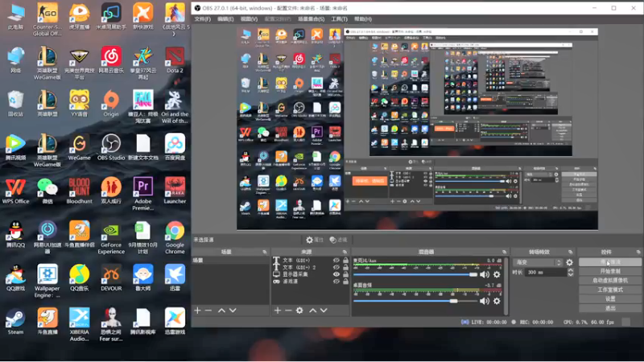Open the 渐变 transition dropdown
Screen dimensions: 644x362
539,262
